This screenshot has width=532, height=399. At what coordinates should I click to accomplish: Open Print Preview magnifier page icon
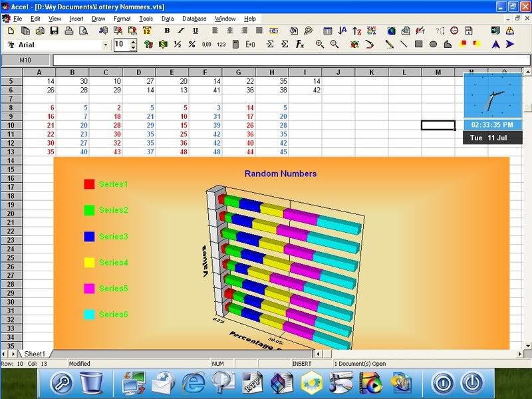click(x=84, y=31)
